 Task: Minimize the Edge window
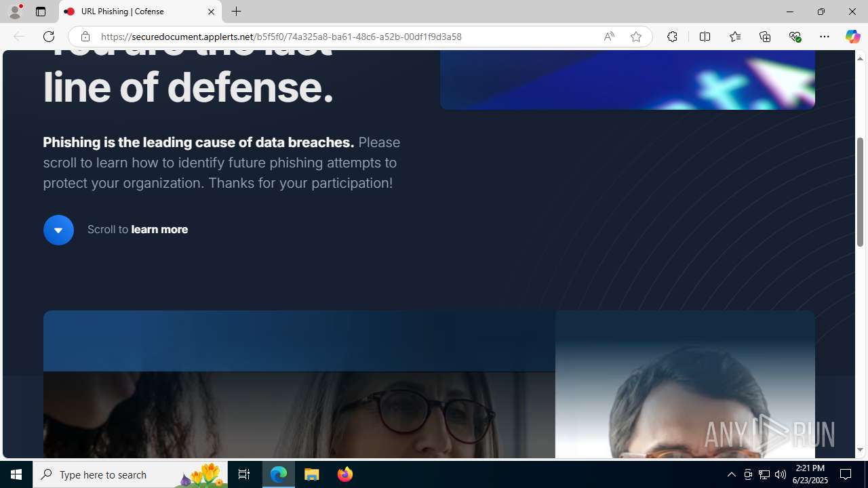coord(789,12)
